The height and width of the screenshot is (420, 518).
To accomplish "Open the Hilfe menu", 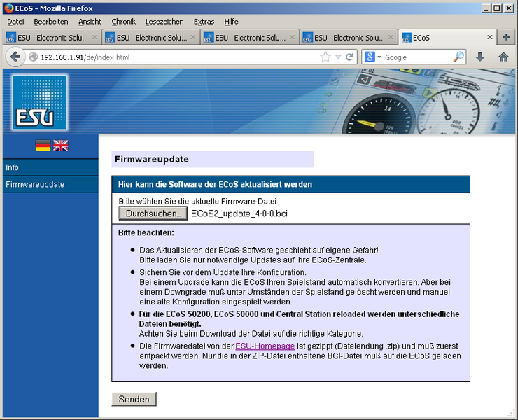I will click(231, 22).
